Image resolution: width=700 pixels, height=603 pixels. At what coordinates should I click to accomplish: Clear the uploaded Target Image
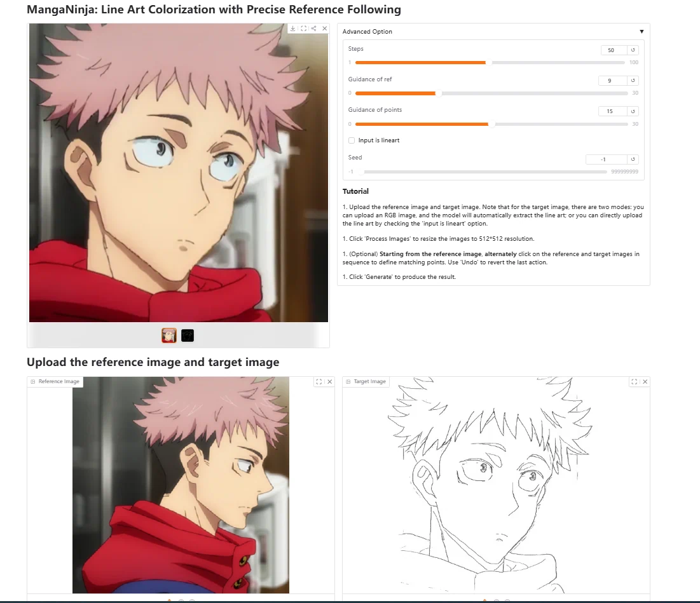click(x=645, y=382)
